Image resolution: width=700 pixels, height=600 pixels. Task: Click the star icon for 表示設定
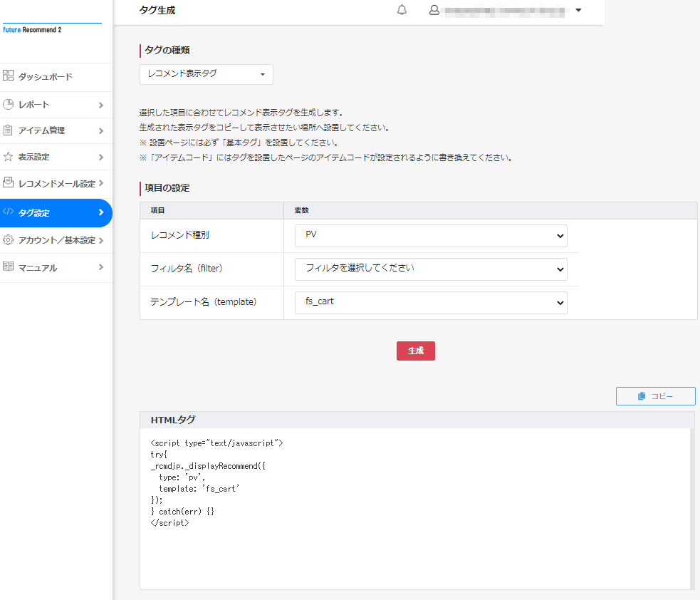[8, 156]
